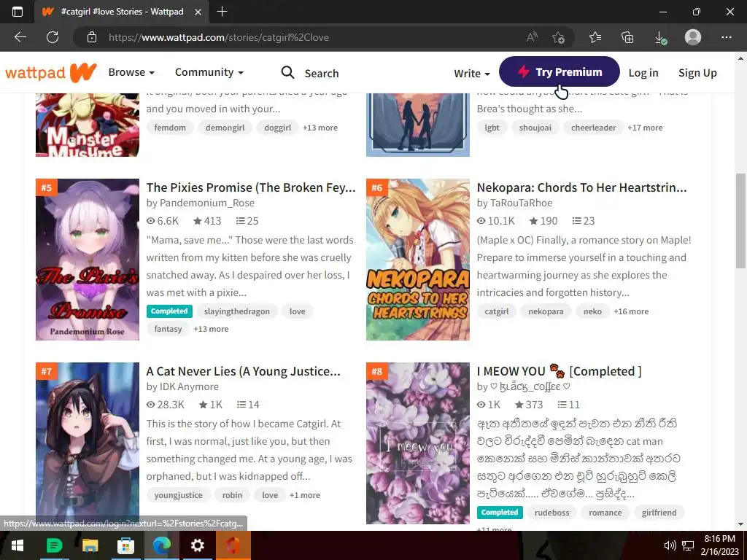Click the Log in link
This screenshot has width=747, height=560.
coord(643,73)
